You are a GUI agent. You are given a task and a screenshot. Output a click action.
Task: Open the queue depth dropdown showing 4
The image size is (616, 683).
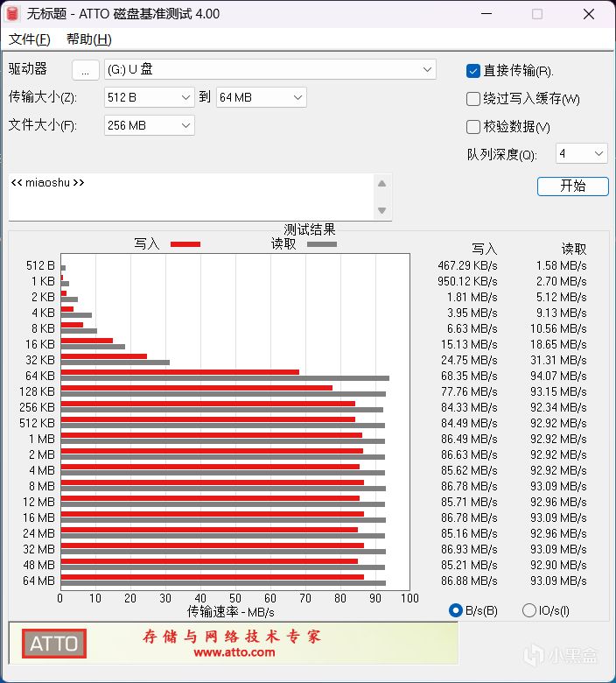[581, 154]
